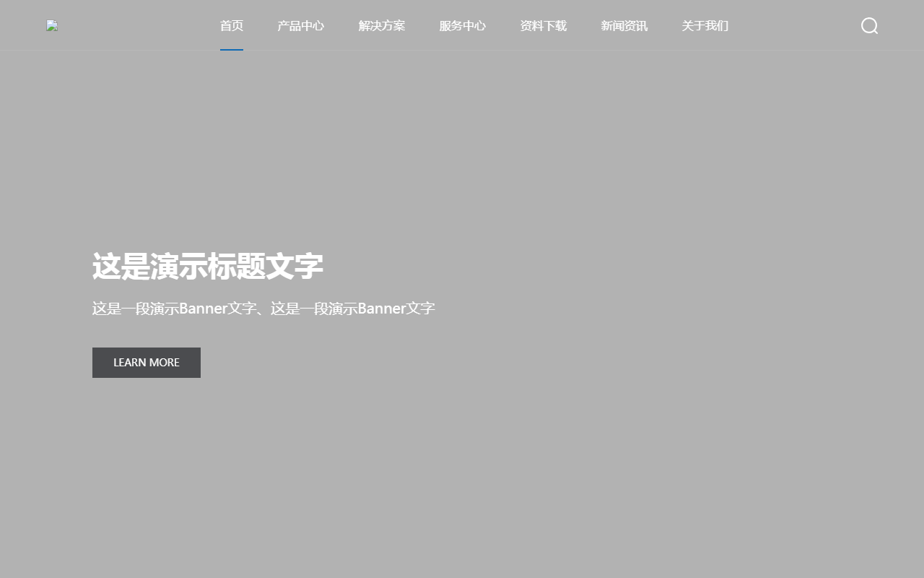924x578 pixels.
Task: Click the LEARN MORE button
Action: (x=147, y=363)
